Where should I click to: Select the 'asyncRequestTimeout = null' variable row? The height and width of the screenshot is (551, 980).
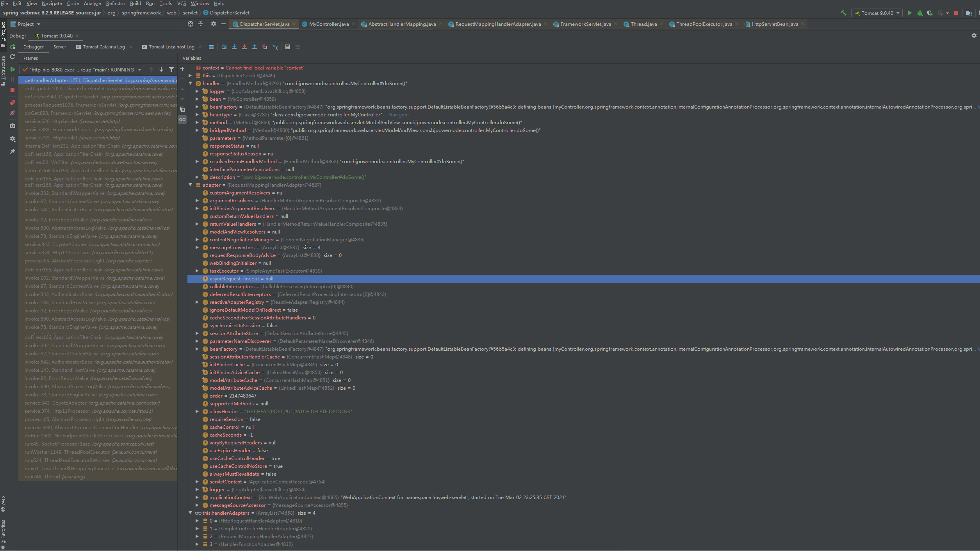pyautogui.click(x=583, y=278)
